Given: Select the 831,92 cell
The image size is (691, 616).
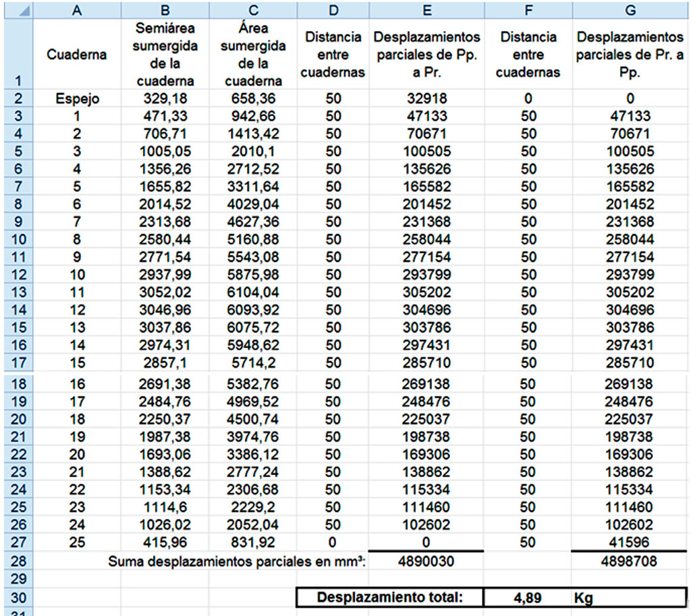Looking at the screenshot, I should [253, 542].
